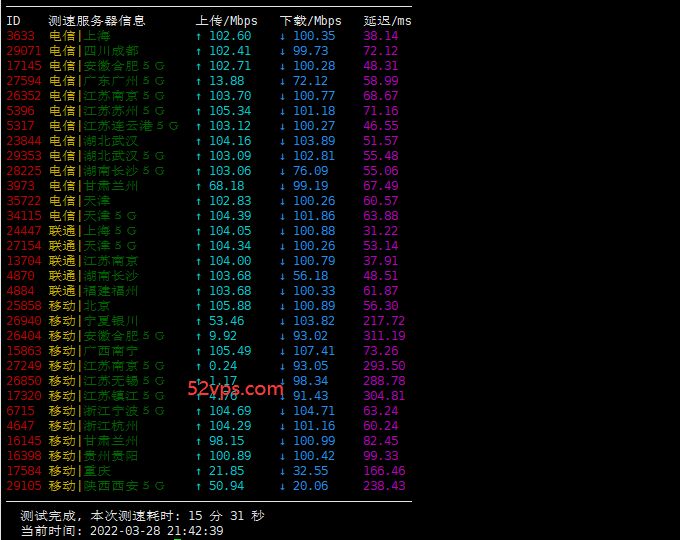Click latency value 51.57

[x=380, y=141]
